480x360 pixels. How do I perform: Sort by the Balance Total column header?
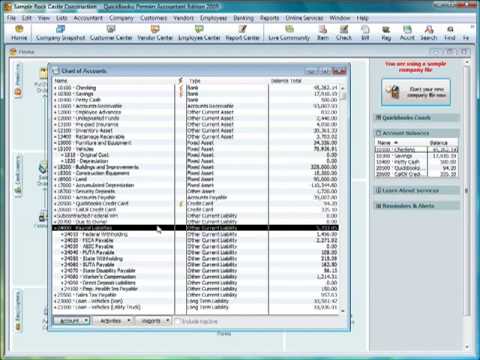point(304,81)
